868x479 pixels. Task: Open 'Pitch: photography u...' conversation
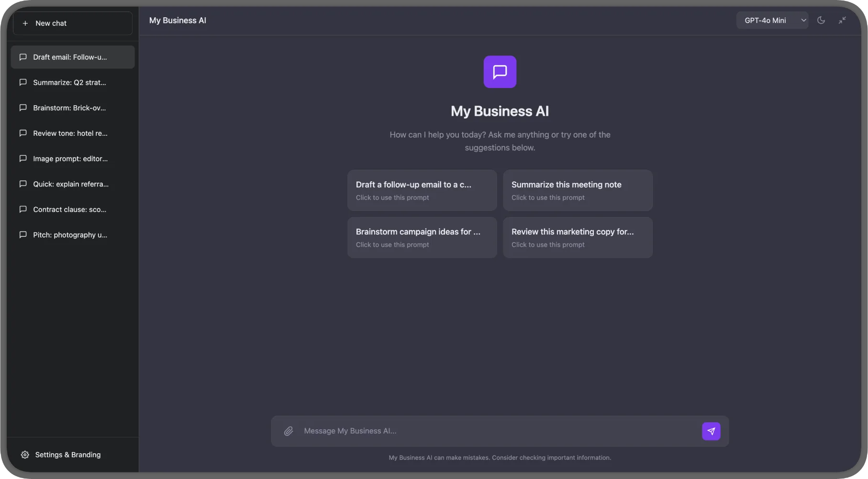tap(73, 234)
